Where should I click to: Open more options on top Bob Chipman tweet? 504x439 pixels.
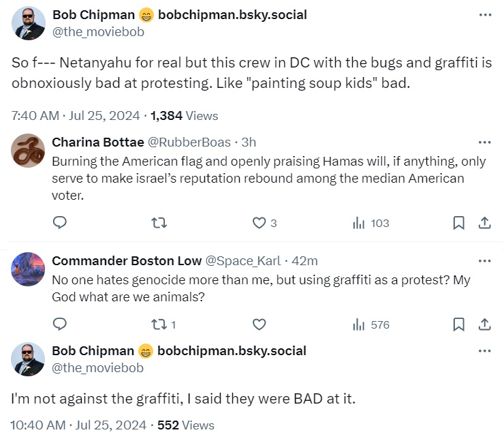pos(484,15)
